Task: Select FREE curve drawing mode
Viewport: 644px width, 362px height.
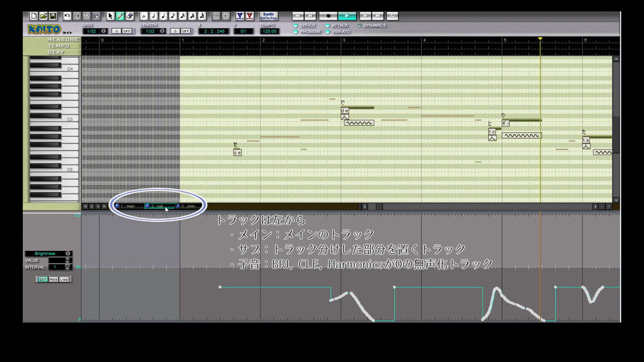Action: (54, 280)
